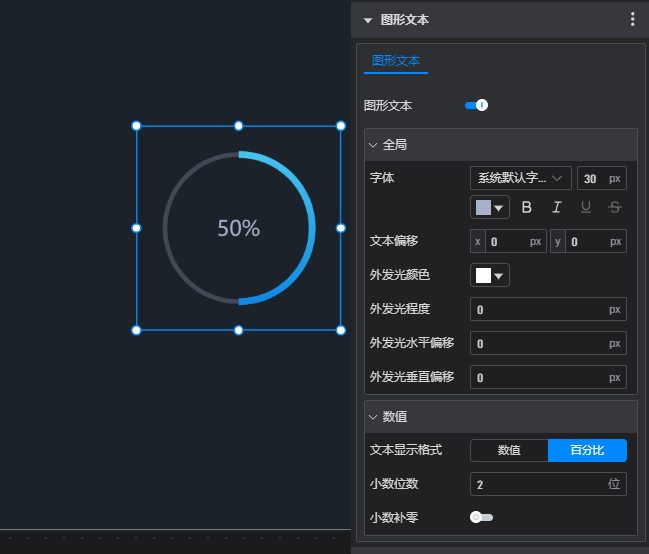Image resolution: width=649 pixels, height=554 pixels.
Task: Edit the 外发光程度 value field
Action: click(548, 309)
